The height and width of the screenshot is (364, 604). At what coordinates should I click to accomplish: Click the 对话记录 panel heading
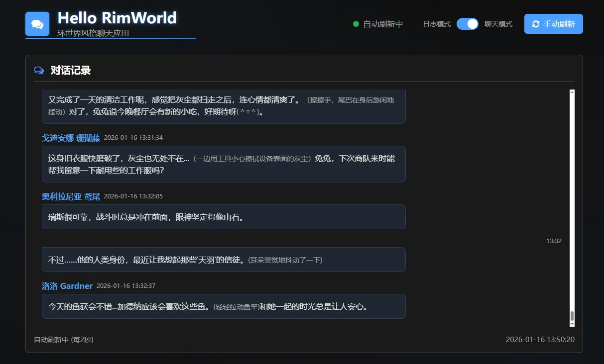(x=71, y=71)
